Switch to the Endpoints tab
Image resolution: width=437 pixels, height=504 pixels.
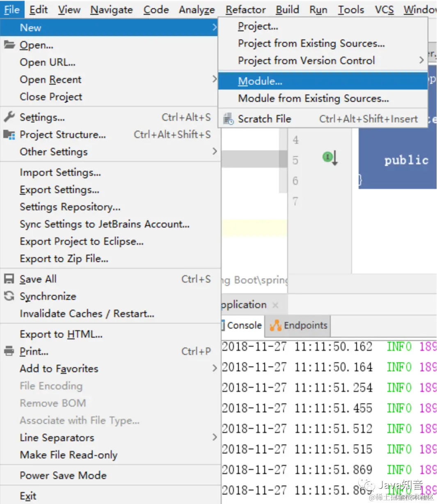click(298, 325)
